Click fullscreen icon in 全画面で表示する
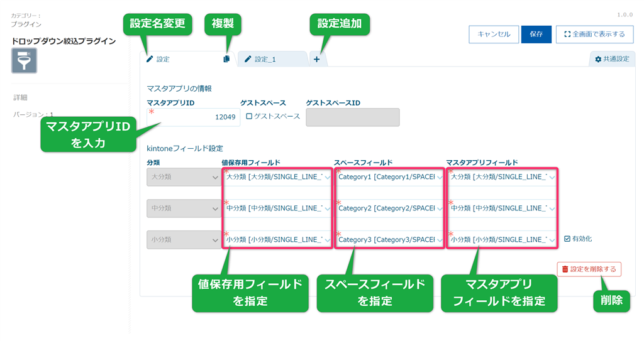 pyautogui.click(x=567, y=34)
